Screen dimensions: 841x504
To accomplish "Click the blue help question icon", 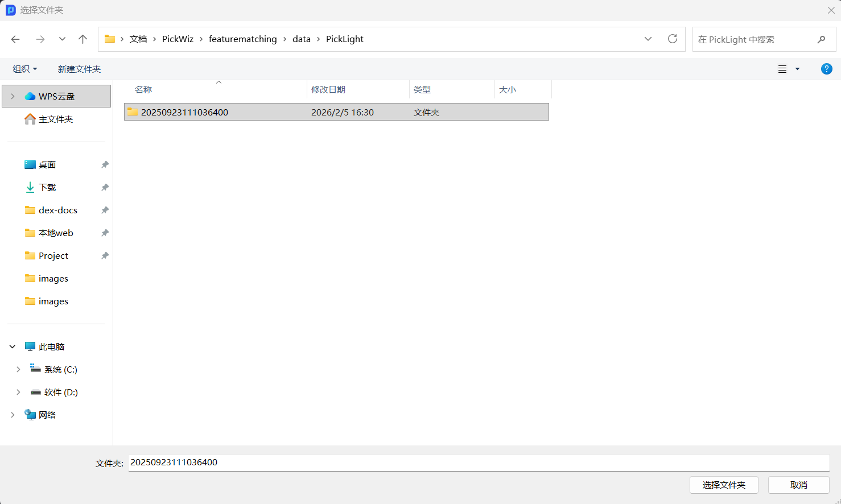I will click(x=826, y=69).
